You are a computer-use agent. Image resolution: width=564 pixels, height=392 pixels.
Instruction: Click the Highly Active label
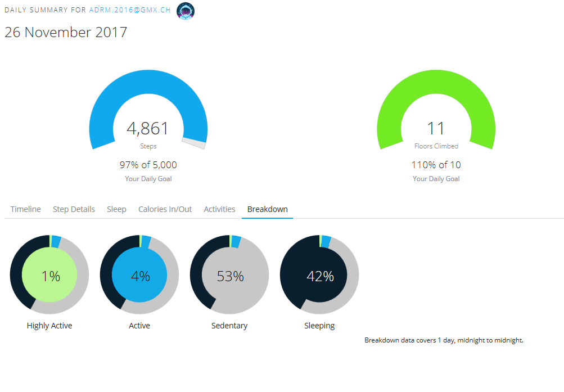tap(49, 326)
